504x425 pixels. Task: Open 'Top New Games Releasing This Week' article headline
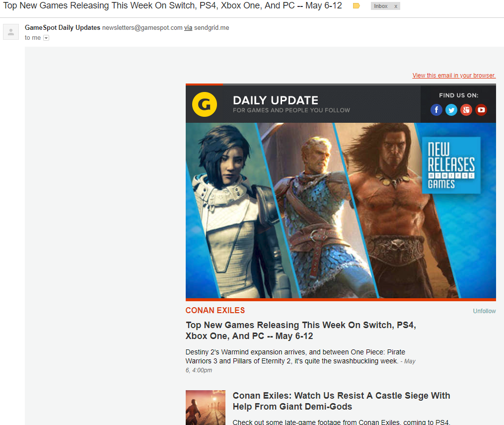click(300, 331)
